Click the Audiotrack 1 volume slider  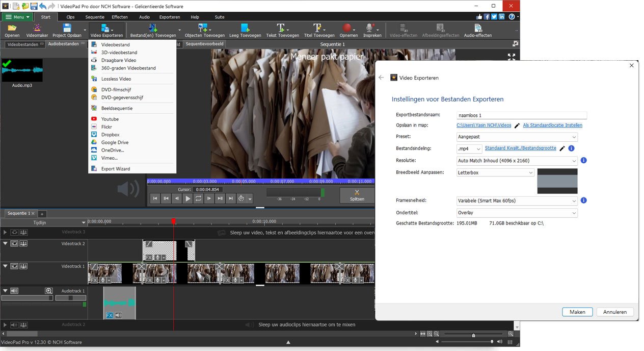click(26, 297)
